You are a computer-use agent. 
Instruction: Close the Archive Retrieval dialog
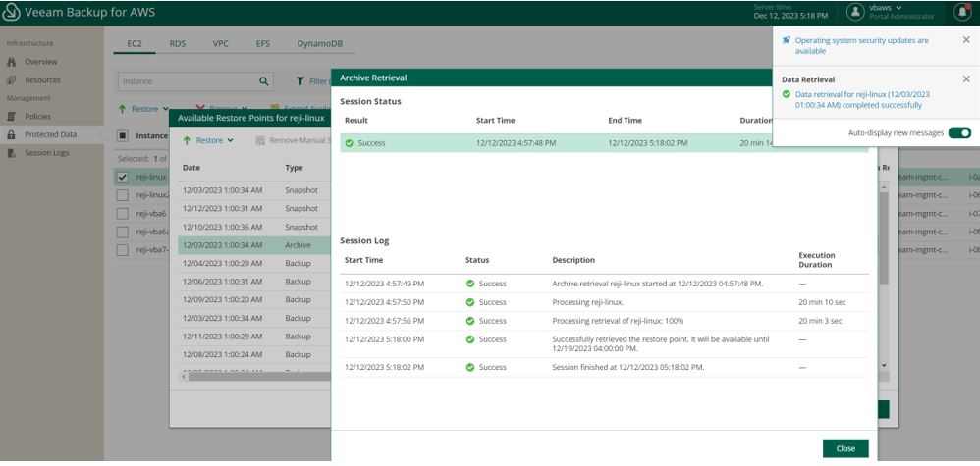[845, 448]
